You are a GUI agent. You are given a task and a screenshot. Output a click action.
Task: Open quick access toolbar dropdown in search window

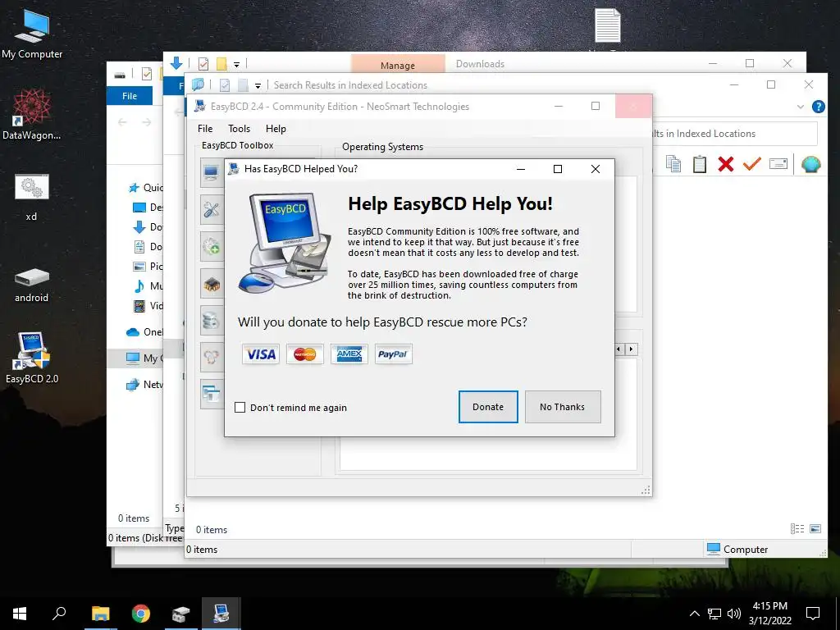click(x=258, y=85)
